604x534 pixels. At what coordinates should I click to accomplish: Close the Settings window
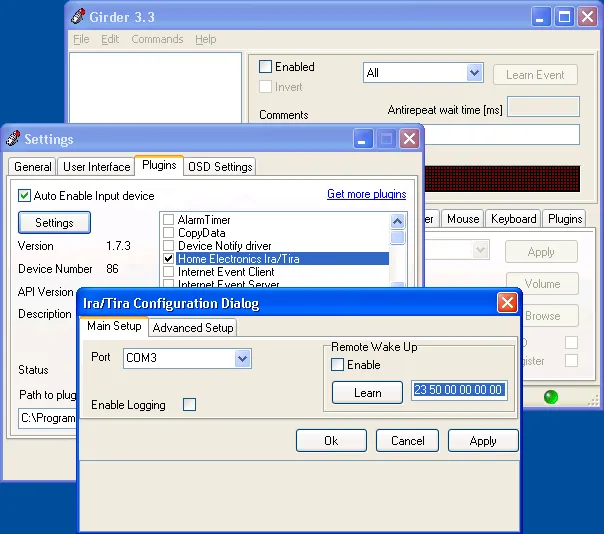click(x=409, y=138)
